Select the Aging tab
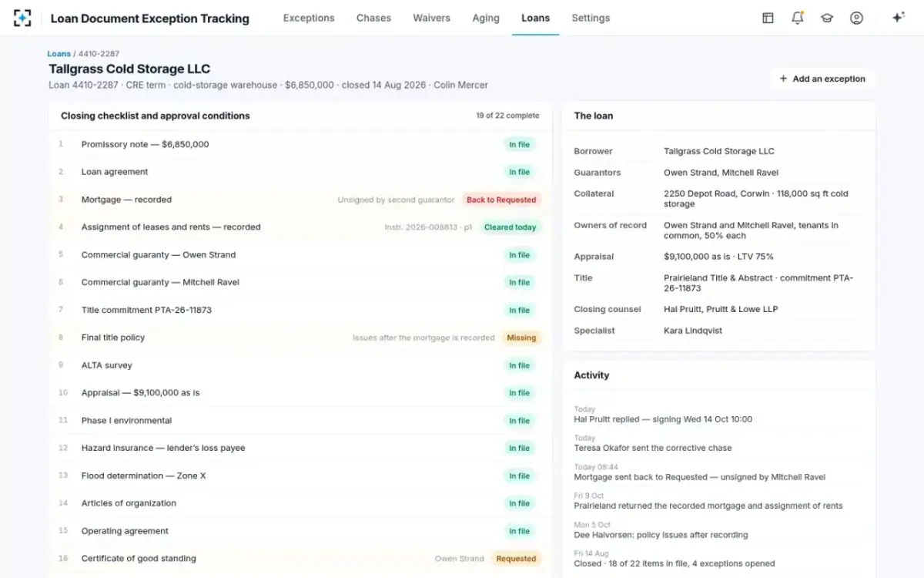 click(x=486, y=18)
